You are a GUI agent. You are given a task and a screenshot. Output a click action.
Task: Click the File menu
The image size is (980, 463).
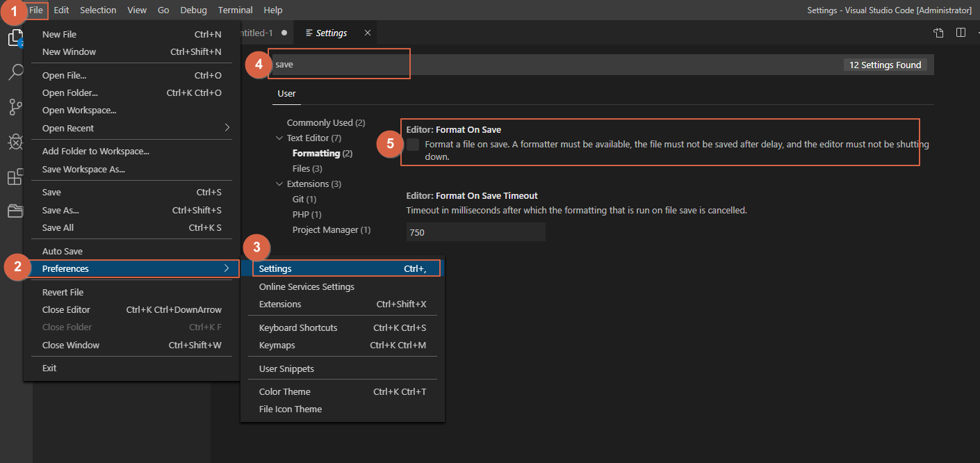pyautogui.click(x=36, y=10)
